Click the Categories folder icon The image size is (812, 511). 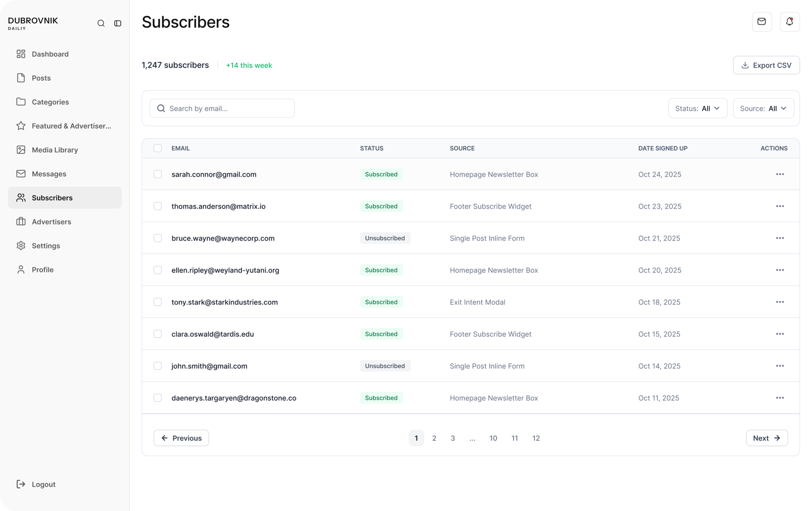[x=21, y=102]
